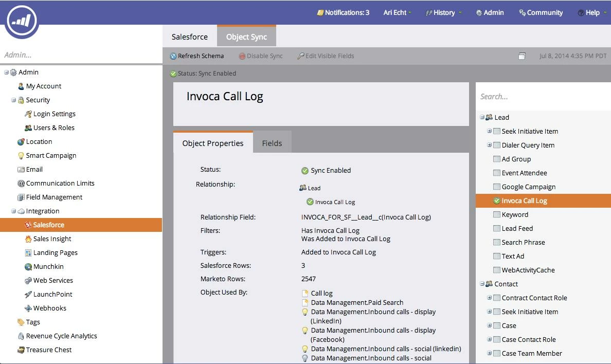
Task: Open My Account in admin tree
Action: [x=40, y=86]
